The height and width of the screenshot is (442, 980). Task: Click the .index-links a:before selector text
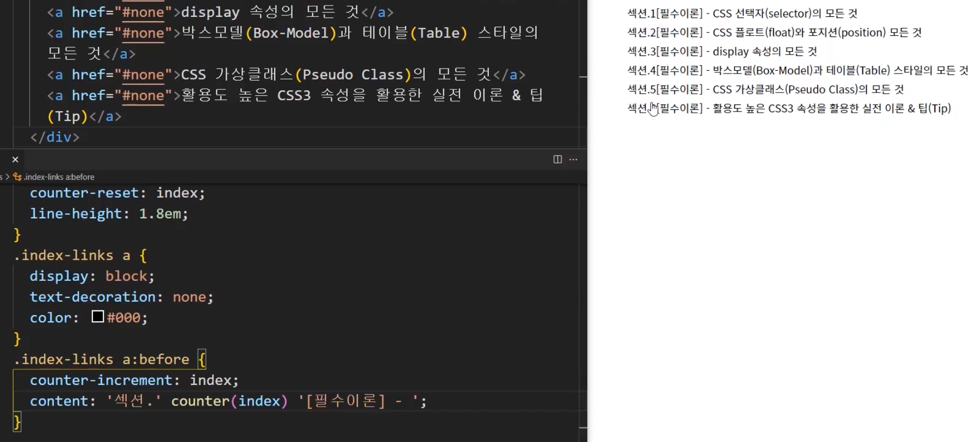point(101,359)
